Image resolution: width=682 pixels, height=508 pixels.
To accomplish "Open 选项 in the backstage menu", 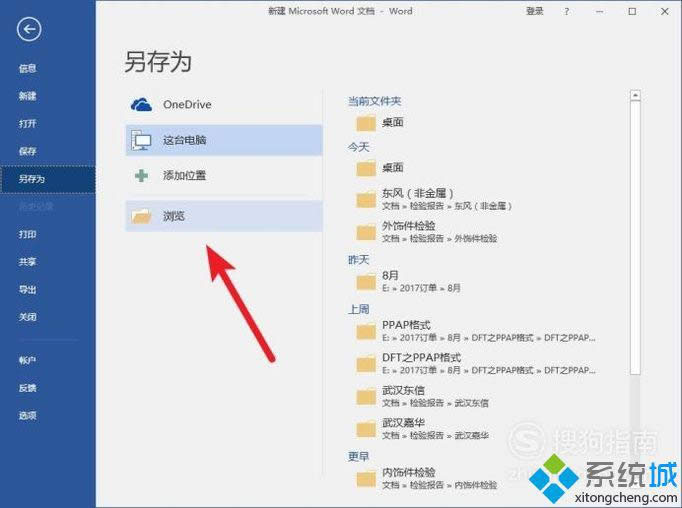I will (27, 415).
